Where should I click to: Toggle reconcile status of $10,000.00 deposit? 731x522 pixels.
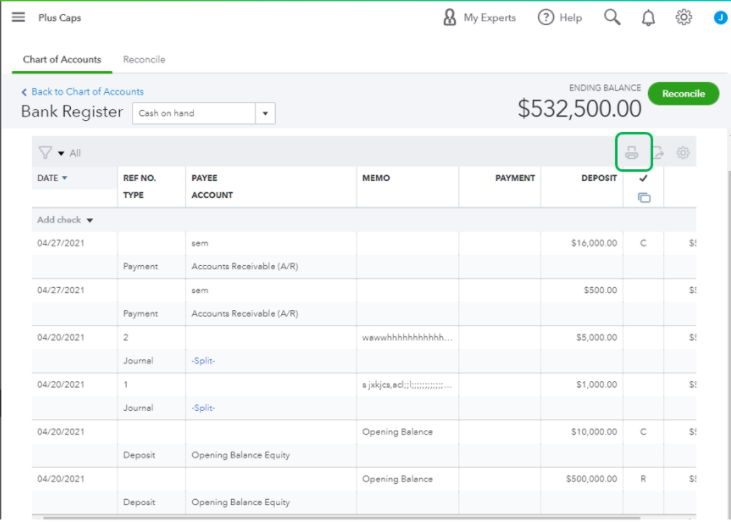click(x=643, y=432)
